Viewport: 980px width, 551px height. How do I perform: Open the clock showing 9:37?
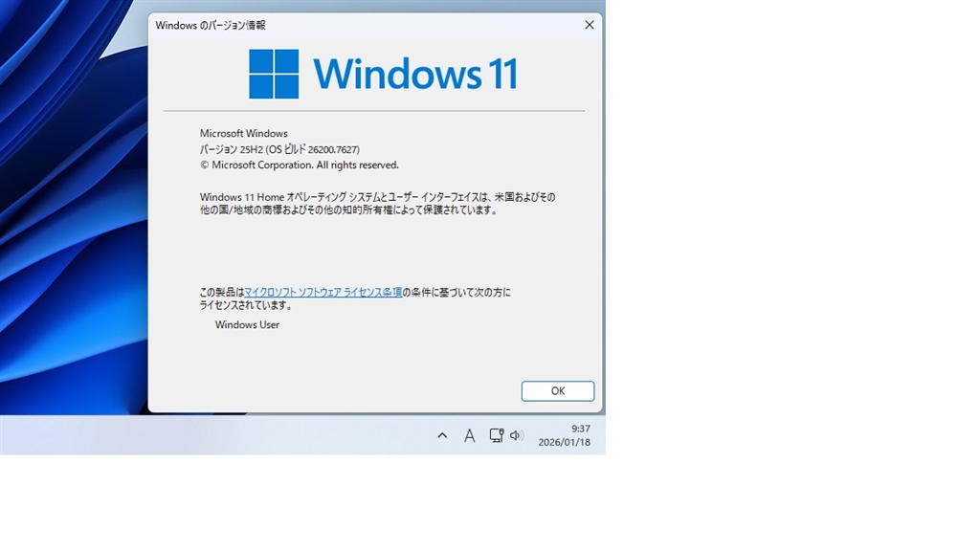(581, 429)
